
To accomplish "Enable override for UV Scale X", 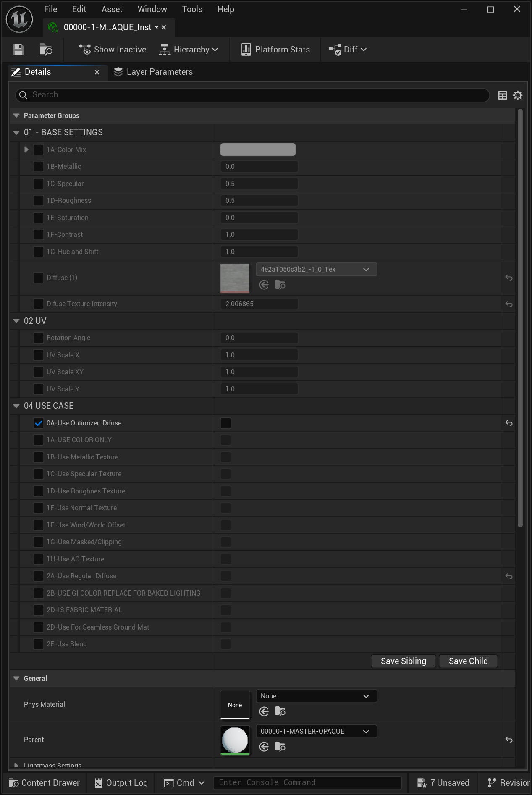I will [x=38, y=355].
